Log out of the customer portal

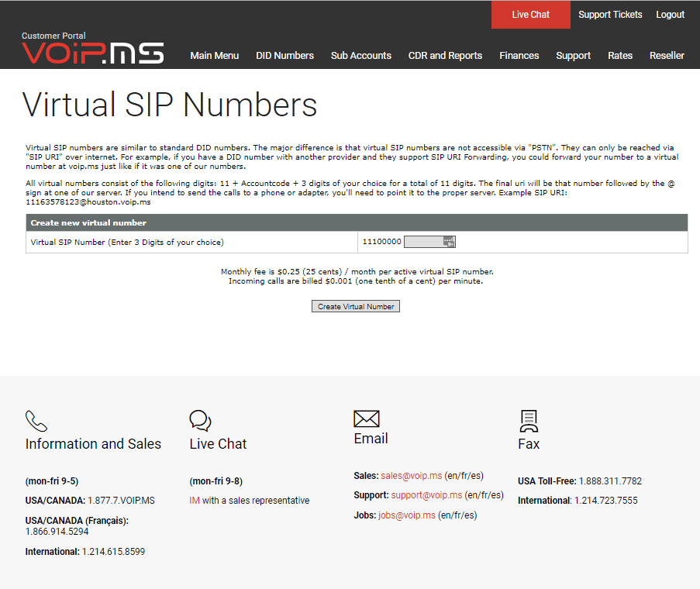tap(670, 14)
